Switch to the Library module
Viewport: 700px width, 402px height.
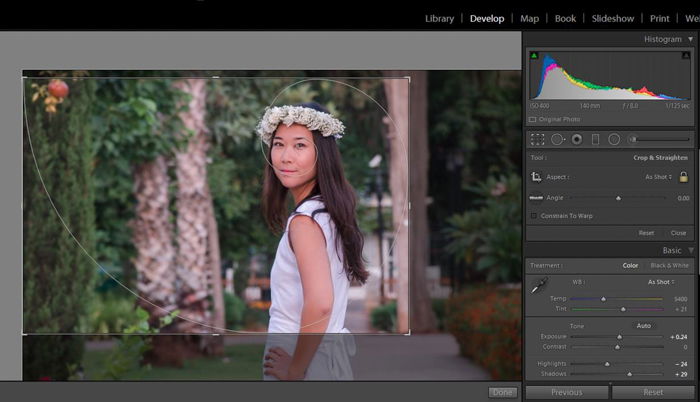click(x=439, y=18)
